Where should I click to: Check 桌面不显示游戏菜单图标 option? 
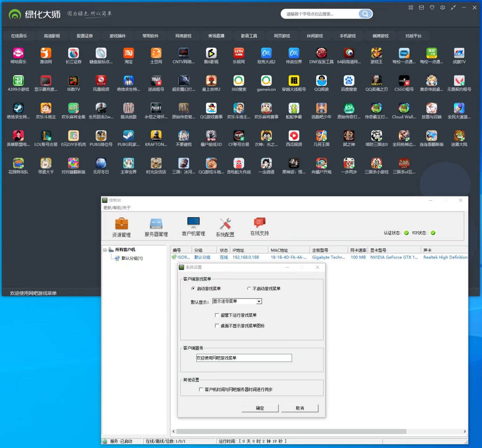217,326
